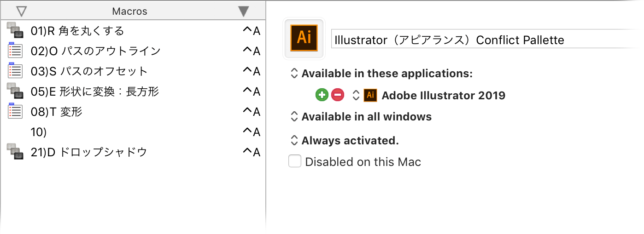This screenshot has width=644, height=234.
Task: Click the ^A shortcut of the 10) row
Action: click(252, 132)
